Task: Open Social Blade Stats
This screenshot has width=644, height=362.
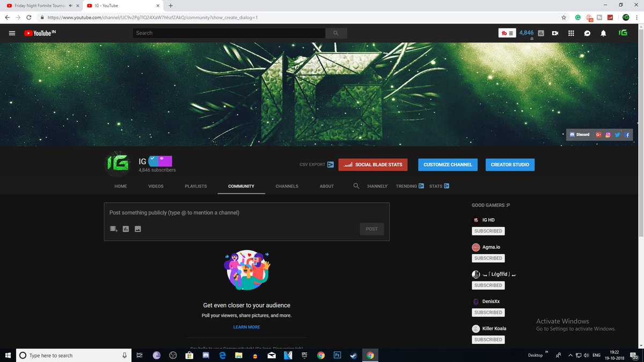Action: click(373, 165)
